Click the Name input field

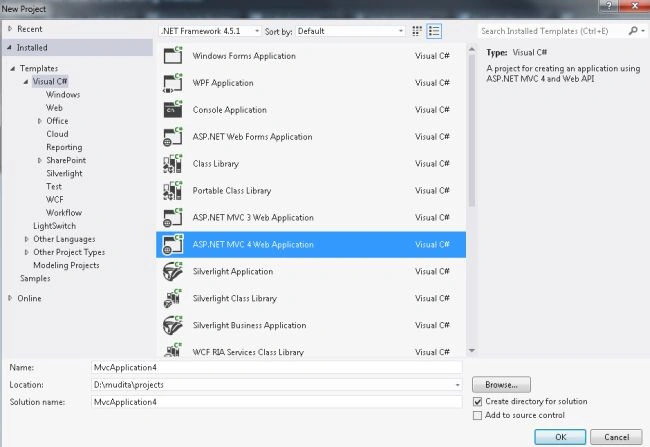pos(276,367)
